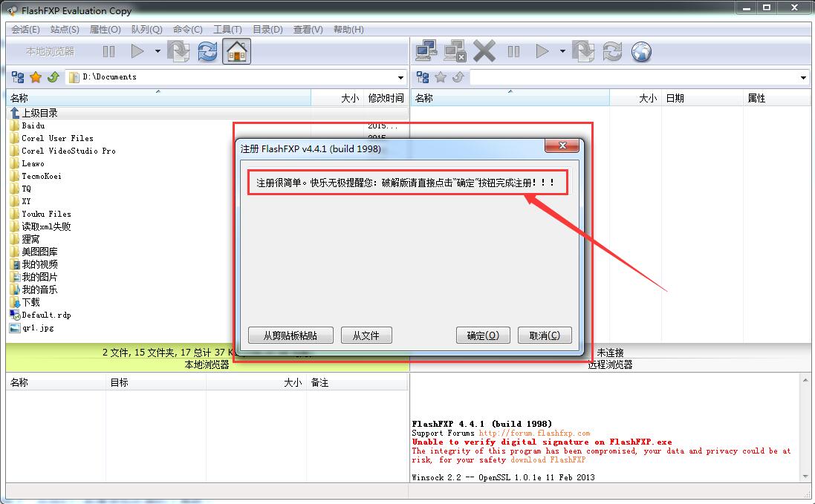The image size is (815, 504).
Task: Open the D:\Documents path dropdown
Action: coord(401,76)
